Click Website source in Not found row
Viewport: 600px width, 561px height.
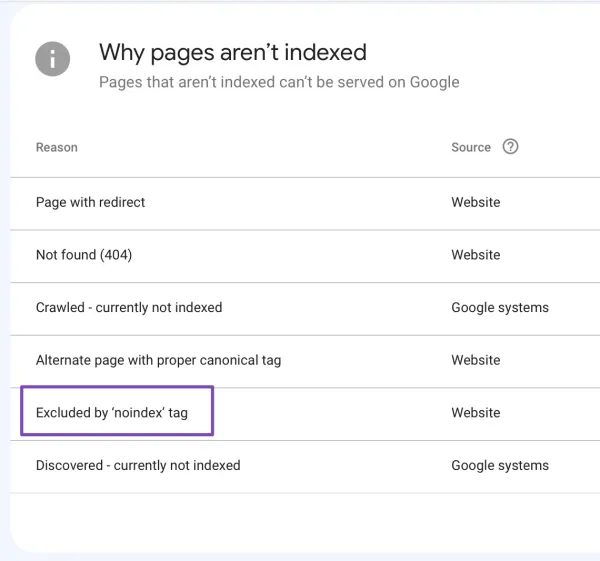(475, 255)
